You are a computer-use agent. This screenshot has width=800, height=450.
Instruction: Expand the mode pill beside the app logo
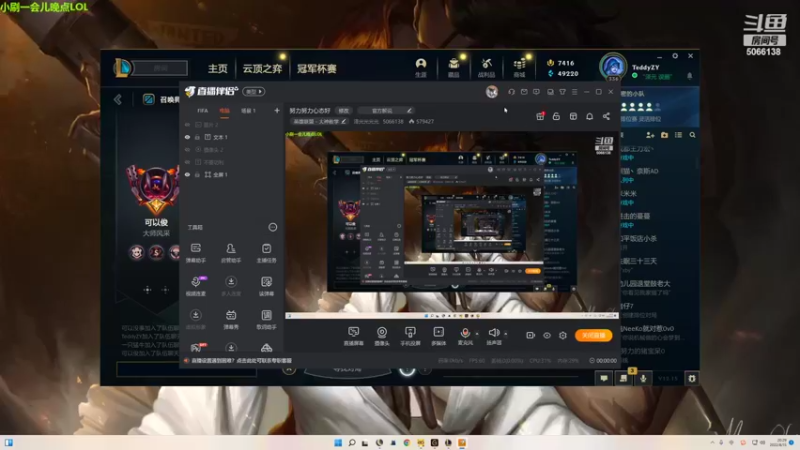[254, 92]
